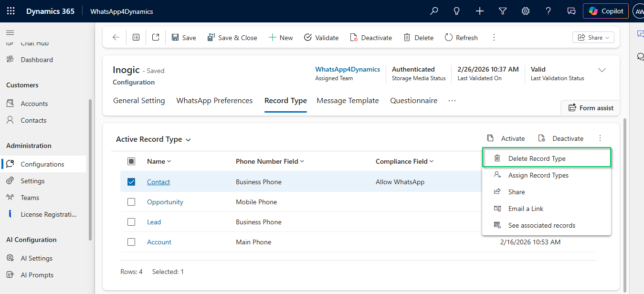This screenshot has height=294, width=644.
Task: Open the advanced filter funnel icon
Action: click(x=503, y=11)
